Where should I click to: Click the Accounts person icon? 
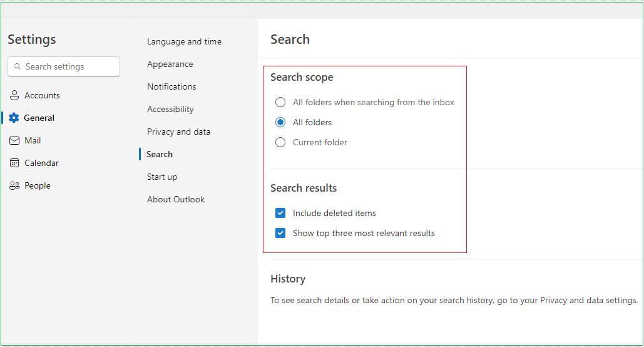point(14,96)
